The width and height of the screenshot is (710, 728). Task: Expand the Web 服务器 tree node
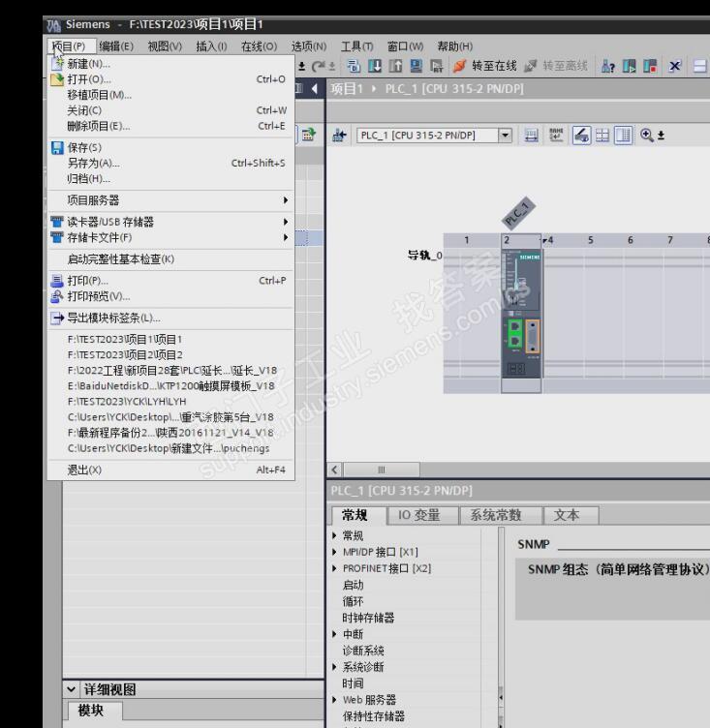(334, 700)
